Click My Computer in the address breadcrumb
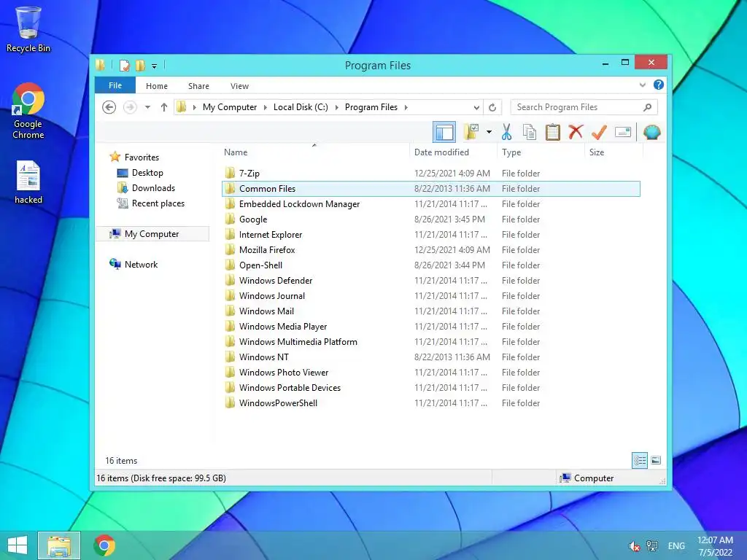 [x=230, y=107]
